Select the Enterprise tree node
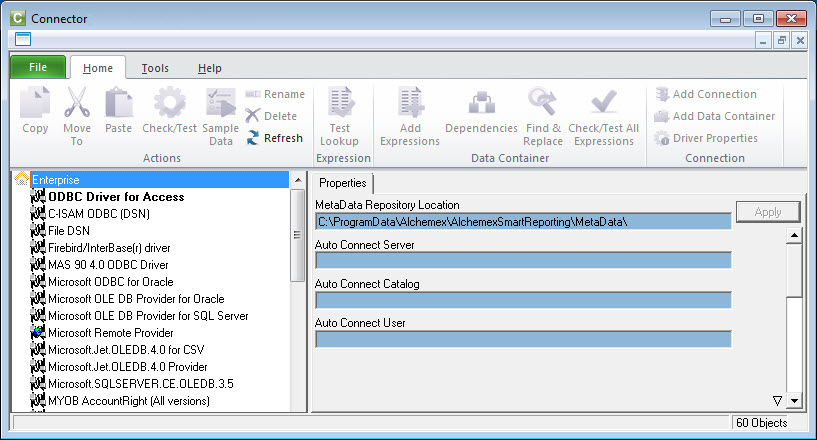Screen dimensions: 817x440 coord(159,179)
